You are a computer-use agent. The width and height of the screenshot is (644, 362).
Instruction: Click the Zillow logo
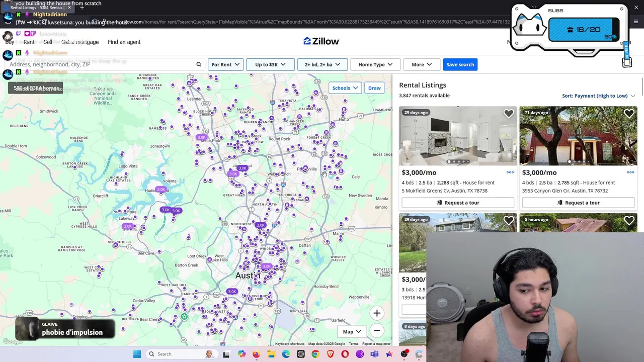321,41
